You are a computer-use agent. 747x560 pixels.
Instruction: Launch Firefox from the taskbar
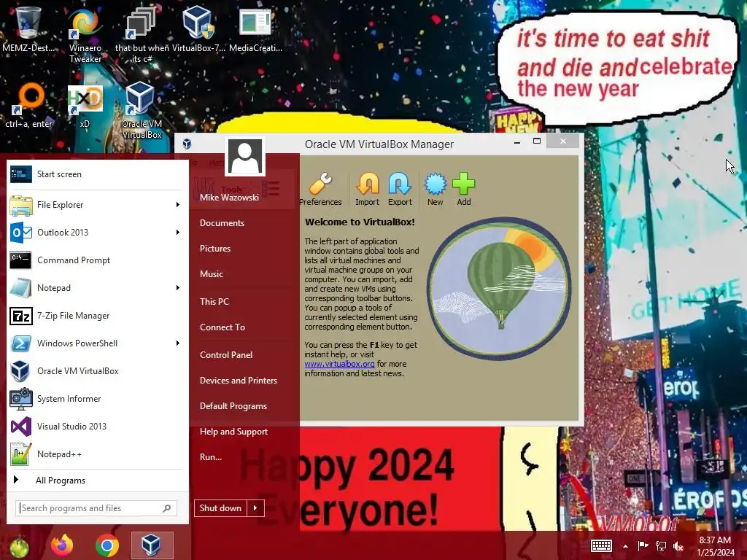click(x=62, y=545)
